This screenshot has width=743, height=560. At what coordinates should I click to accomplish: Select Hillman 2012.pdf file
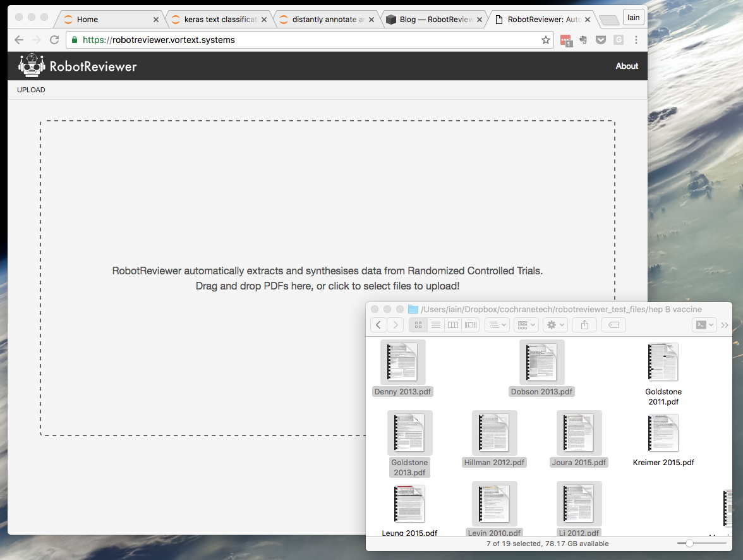coord(494,439)
